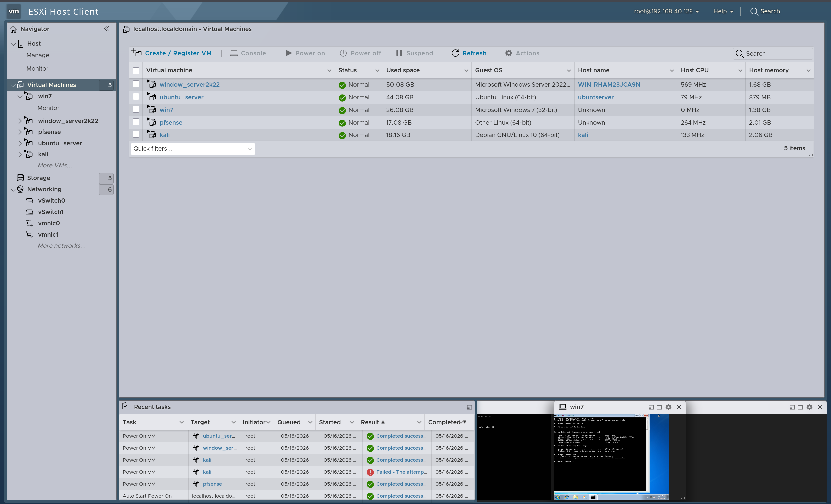Check the pfsense row checkbox
This screenshot has width=831, height=504.
(136, 122)
